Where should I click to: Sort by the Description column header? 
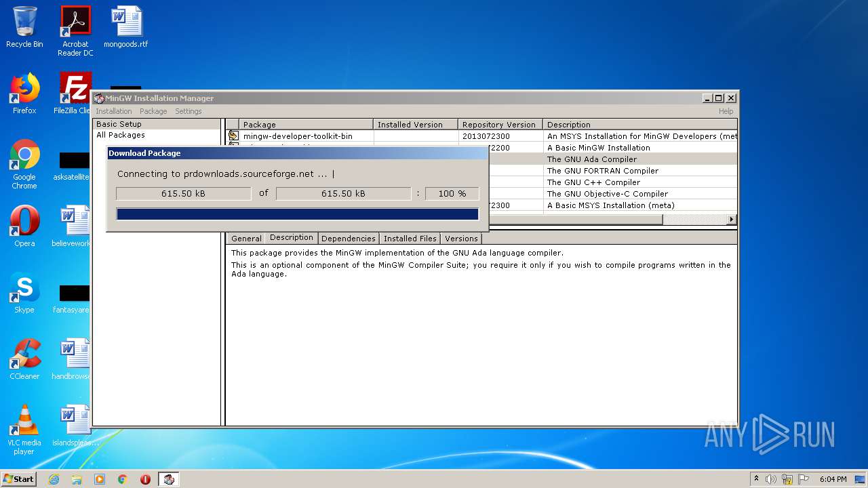click(640, 125)
